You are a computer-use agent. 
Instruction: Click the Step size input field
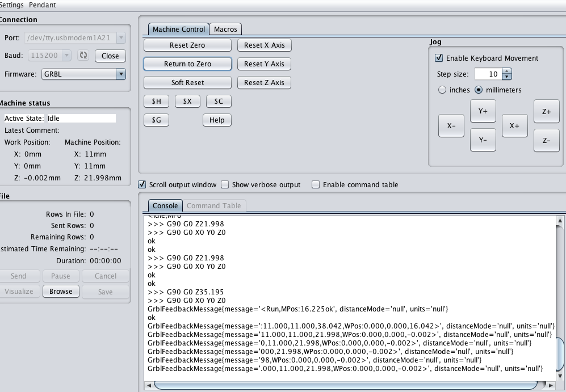pos(489,74)
